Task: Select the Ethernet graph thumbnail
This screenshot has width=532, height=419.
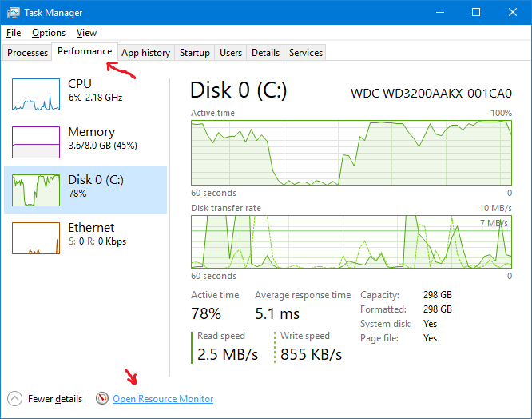Action: tap(36, 238)
